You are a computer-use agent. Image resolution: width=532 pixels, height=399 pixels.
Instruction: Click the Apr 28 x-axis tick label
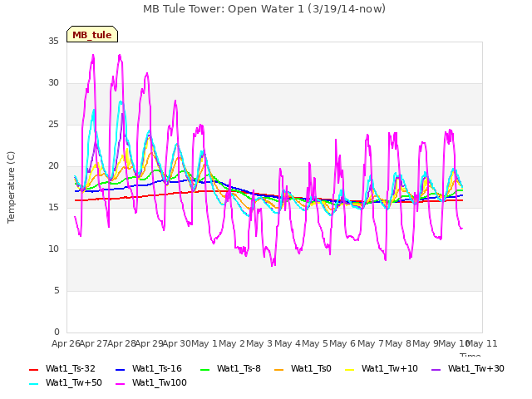[121, 343]
